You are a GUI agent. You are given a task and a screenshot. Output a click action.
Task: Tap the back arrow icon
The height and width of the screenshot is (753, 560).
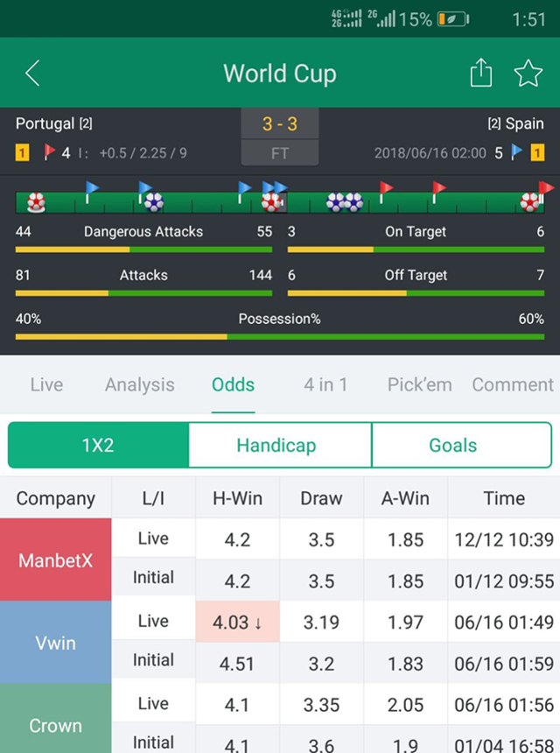point(32,73)
